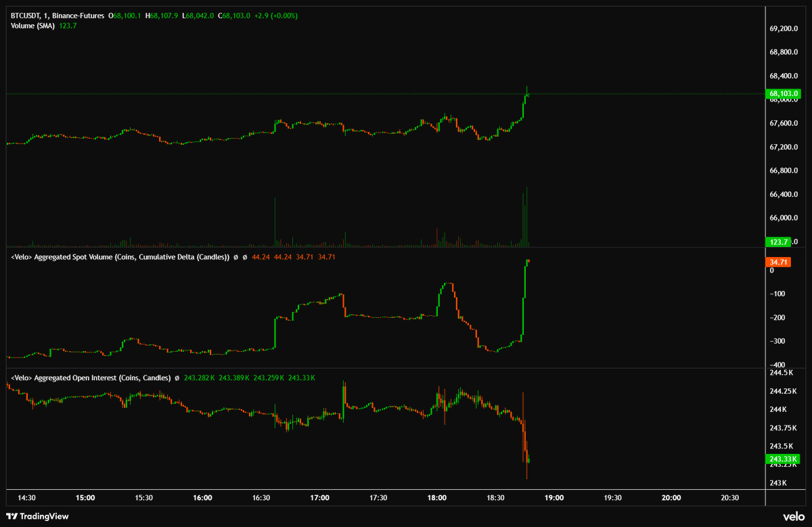Click the 243.389 K open interest value
Viewport: 812px width, 527px height.
(234, 378)
